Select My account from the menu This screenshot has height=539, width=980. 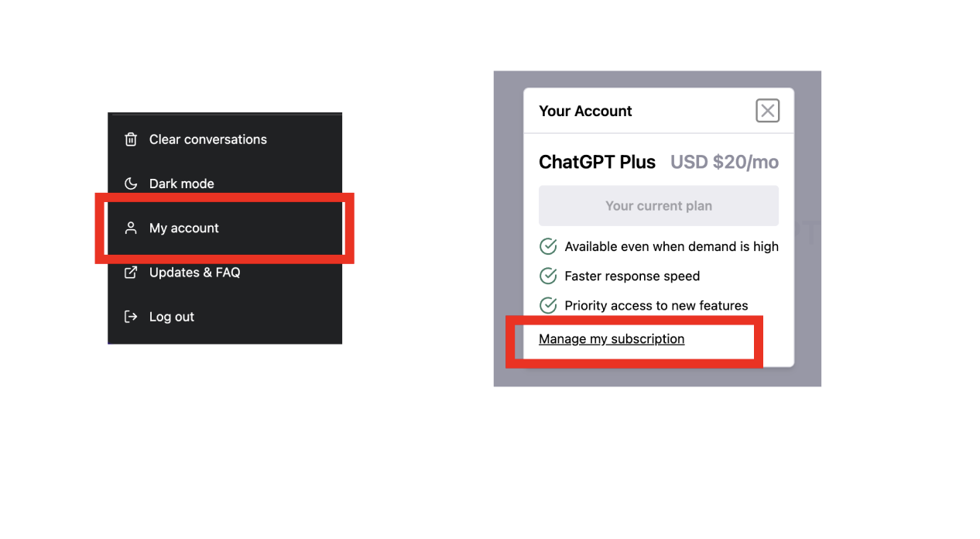coord(183,228)
